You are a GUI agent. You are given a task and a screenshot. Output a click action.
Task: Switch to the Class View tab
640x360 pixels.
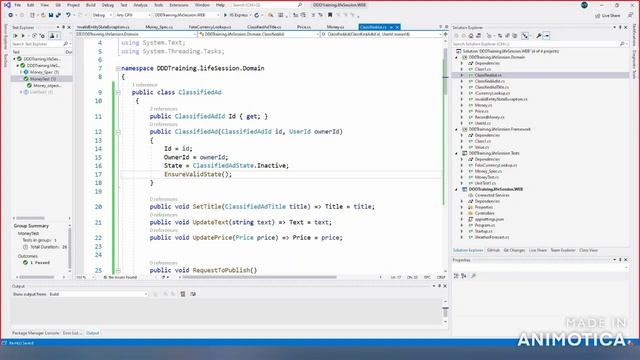[x=589, y=250]
